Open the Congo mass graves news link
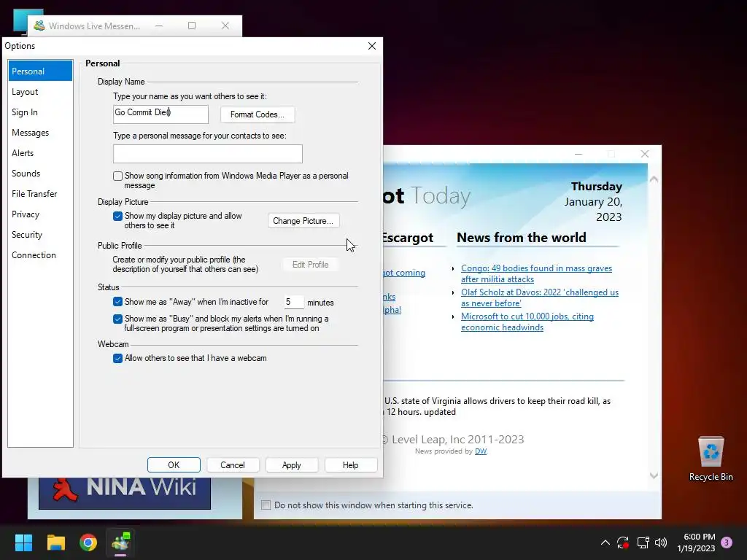The image size is (747, 560). point(536,274)
